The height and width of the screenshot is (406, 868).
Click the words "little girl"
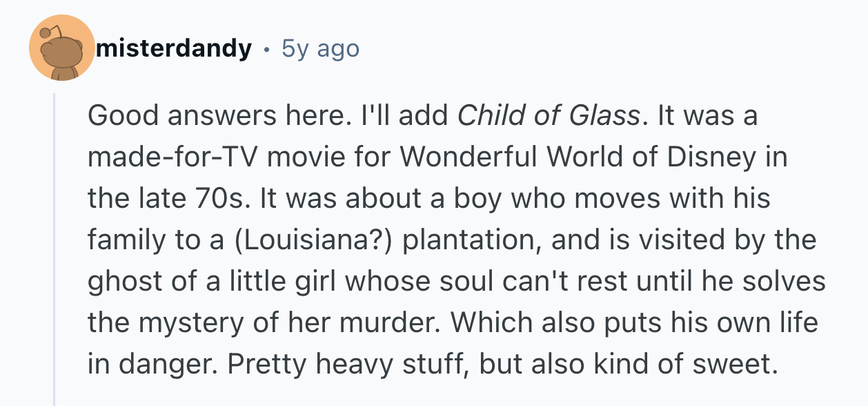pyautogui.click(x=273, y=282)
